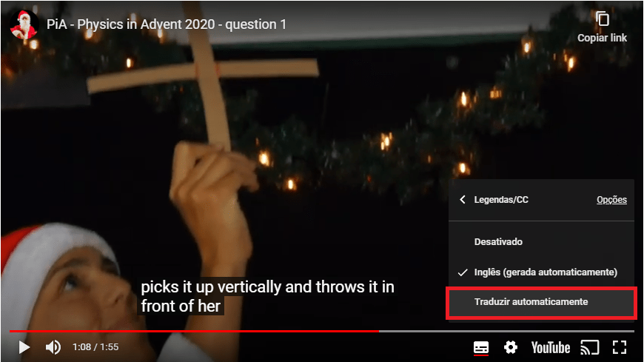Click the Copiar link text label
This screenshot has height=362, width=644.
[x=602, y=38]
